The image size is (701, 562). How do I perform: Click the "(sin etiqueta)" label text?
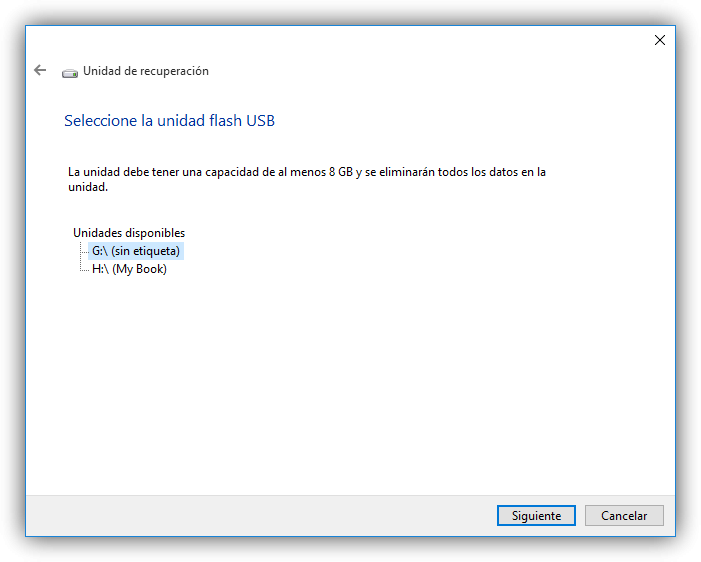point(146,251)
